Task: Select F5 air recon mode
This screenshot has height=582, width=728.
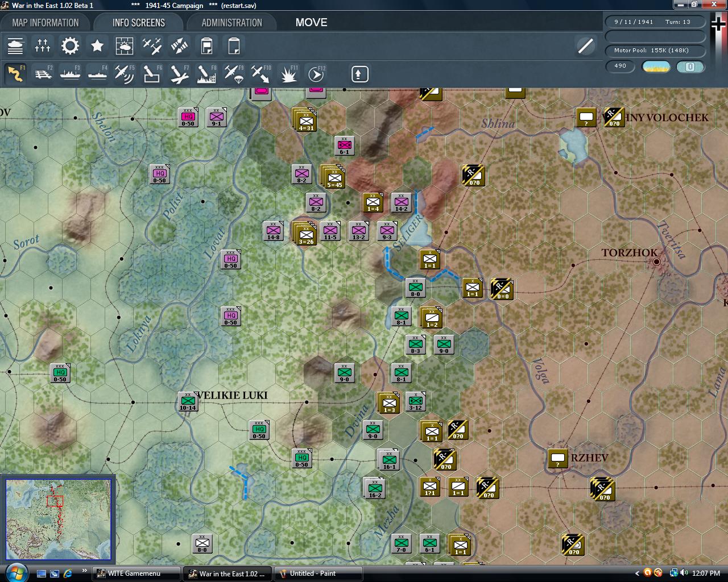Action: point(125,74)
